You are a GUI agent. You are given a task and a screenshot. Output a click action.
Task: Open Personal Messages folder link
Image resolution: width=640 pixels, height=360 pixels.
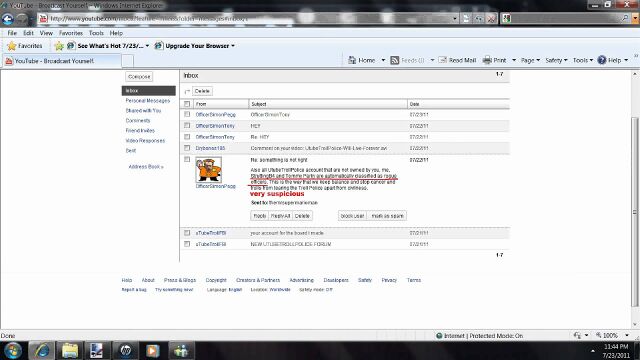(x=148, y=101)
